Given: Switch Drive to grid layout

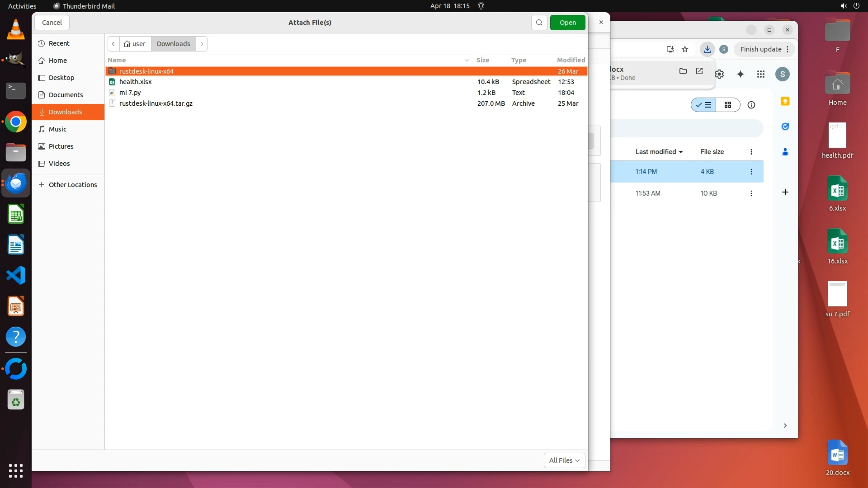Looking at the screenshot, I should 727,105.
